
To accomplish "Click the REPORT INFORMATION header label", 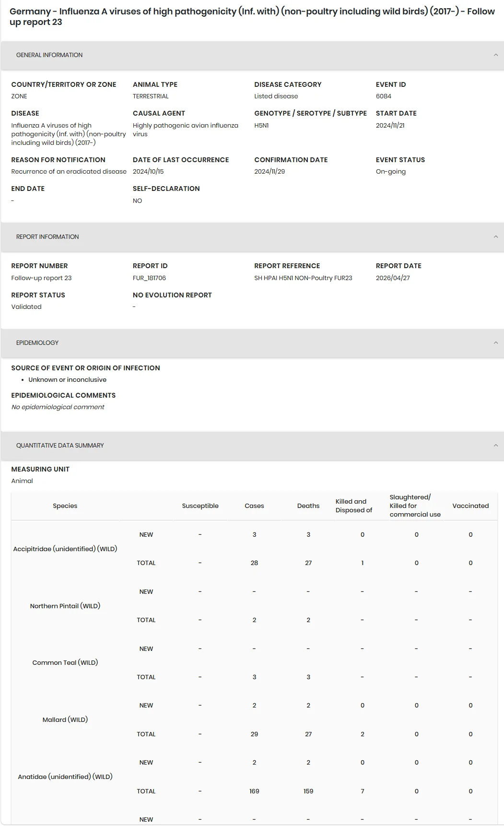I will [x=47, y=237].
